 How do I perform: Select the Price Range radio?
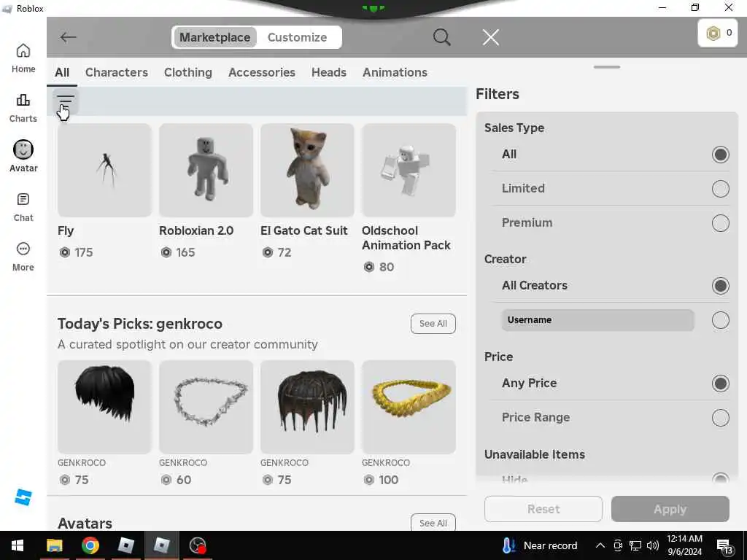click(720, 418)
